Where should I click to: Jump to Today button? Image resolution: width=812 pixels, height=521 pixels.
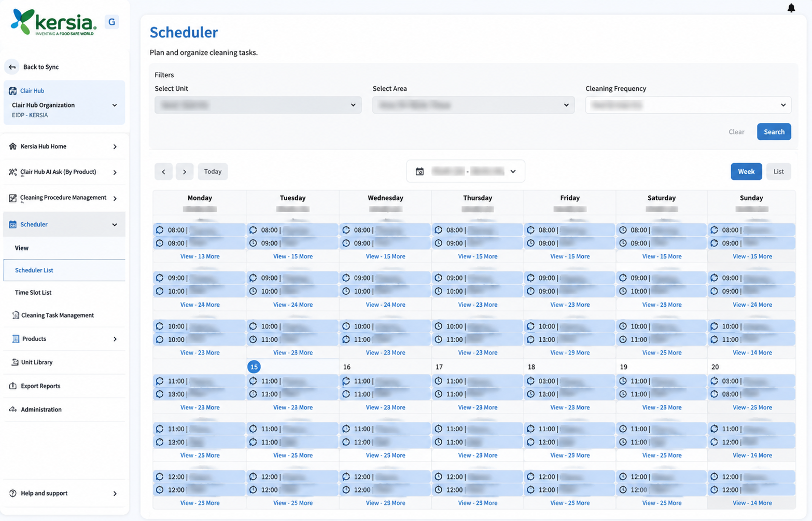213,172
